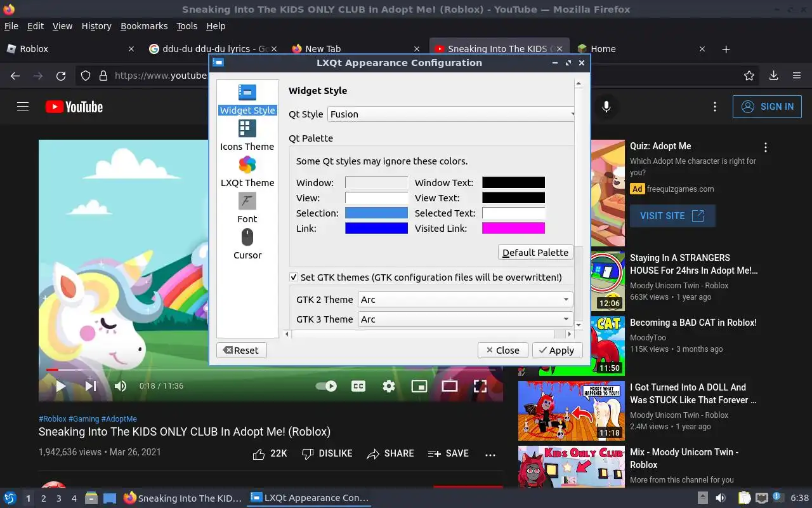Image resolution: width=812 pixels, height=508 pixels.
Task: Open video player settings gear
Action: tap(389, 386)
